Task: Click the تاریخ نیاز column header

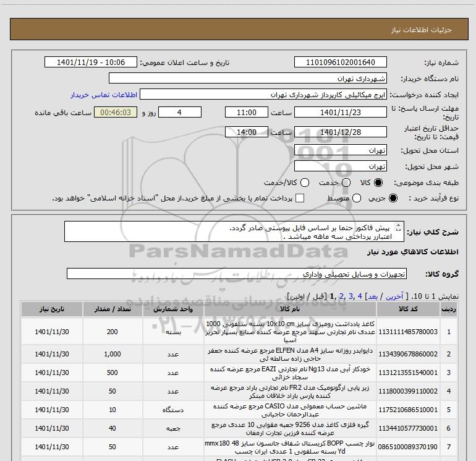Action: (x=51, y=309)
